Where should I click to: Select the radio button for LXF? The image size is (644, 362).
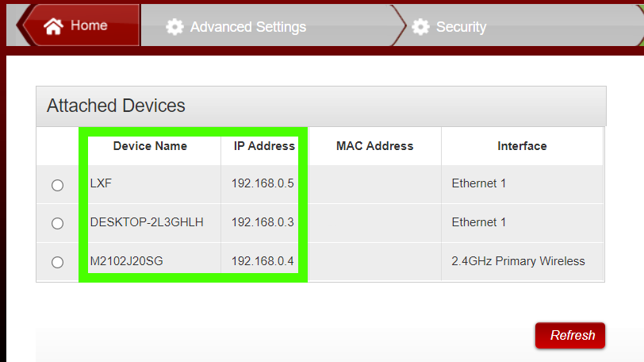(57, 185)
